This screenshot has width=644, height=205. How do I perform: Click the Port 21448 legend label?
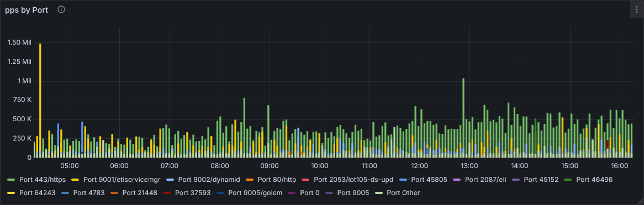coord(140,193)
